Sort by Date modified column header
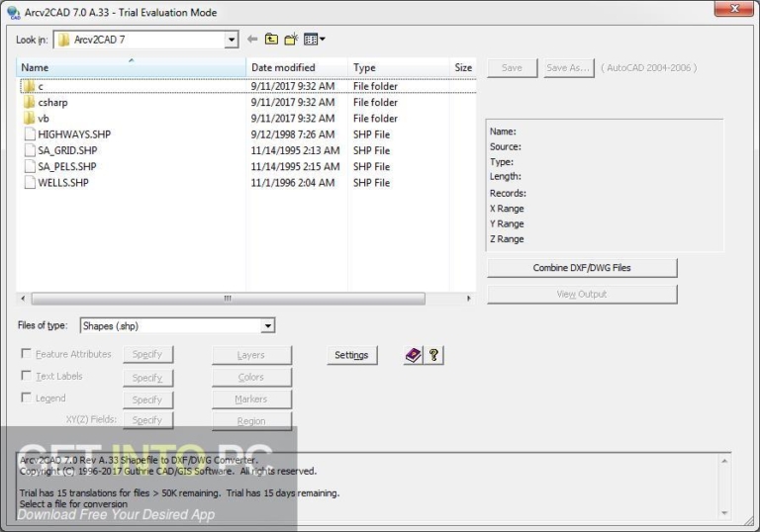The image size is (760, 532). (x=297, y=67)
